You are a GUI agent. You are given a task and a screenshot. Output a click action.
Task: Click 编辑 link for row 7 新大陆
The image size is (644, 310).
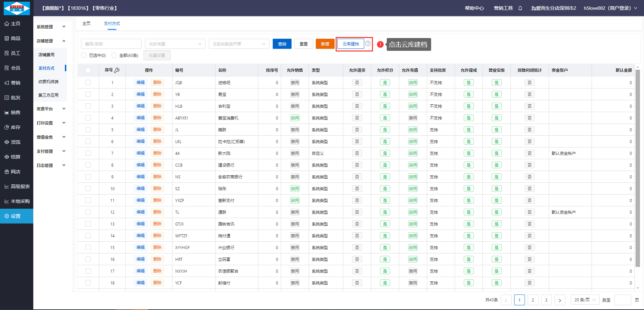141,153
